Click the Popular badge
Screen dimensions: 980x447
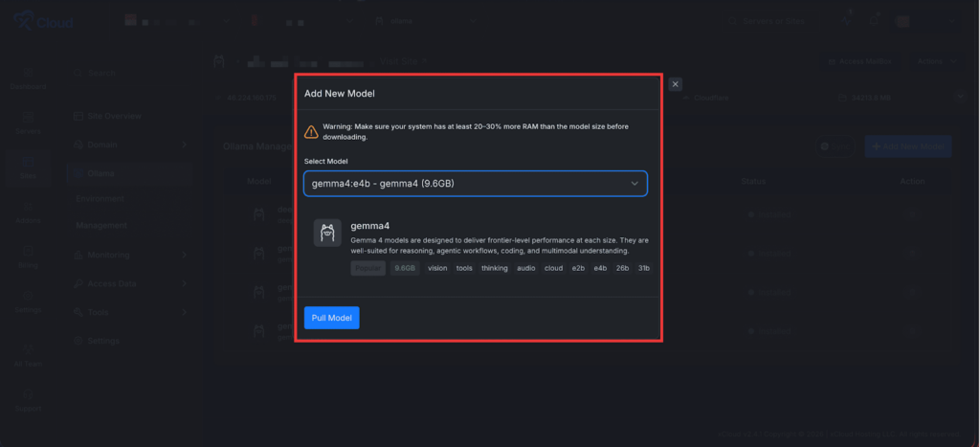[x=367, y=269]
